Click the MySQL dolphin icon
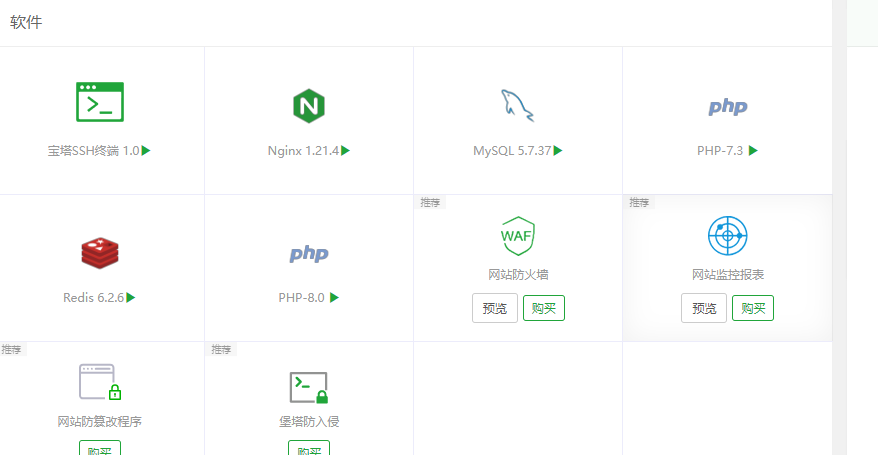Image resolution: width=878 pixels, height=455 pixels. (517, 105)
